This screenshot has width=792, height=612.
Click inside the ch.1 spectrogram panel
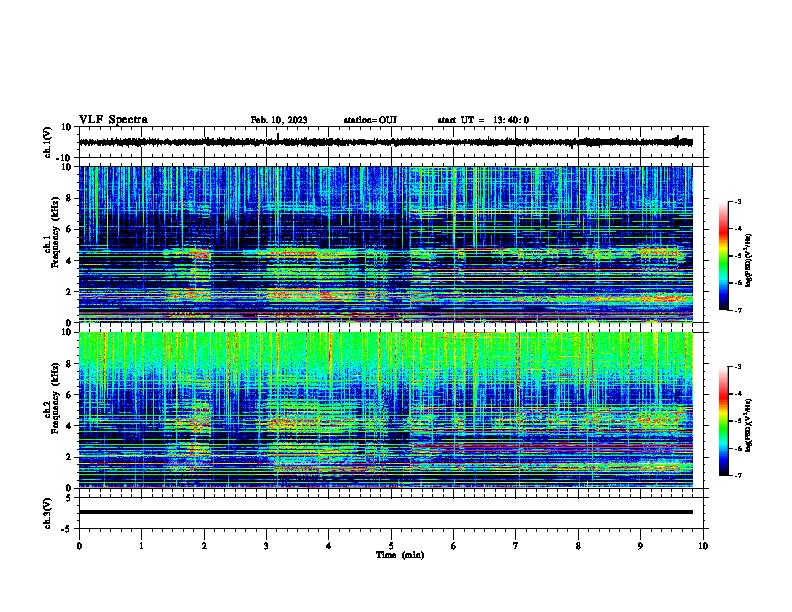tap(386, 244)
